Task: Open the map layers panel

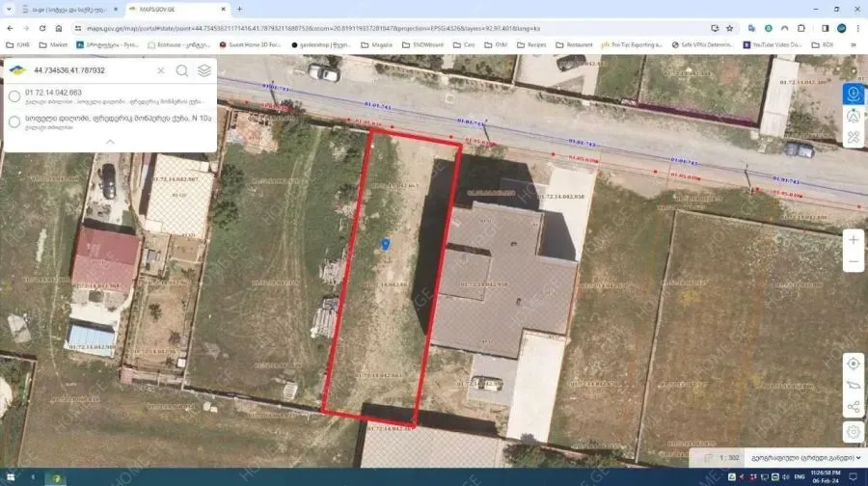Action: 204,70
